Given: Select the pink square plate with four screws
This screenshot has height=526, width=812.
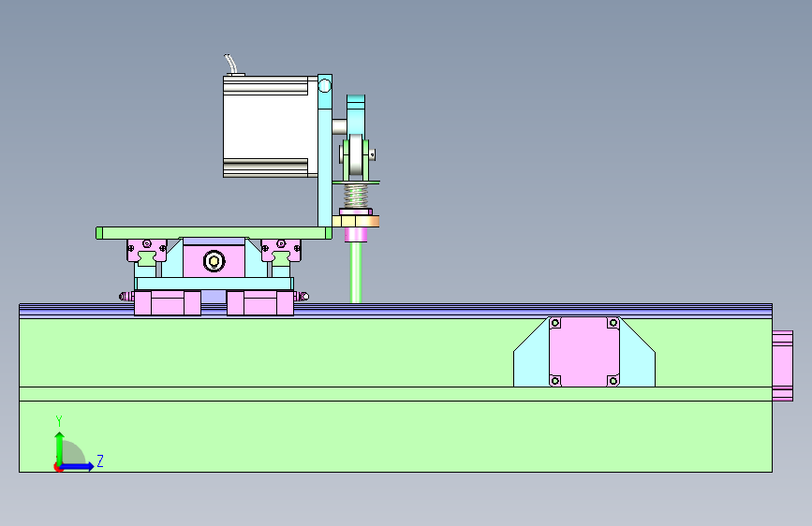Looking at the screenshot, I should (x=584, y=352).
